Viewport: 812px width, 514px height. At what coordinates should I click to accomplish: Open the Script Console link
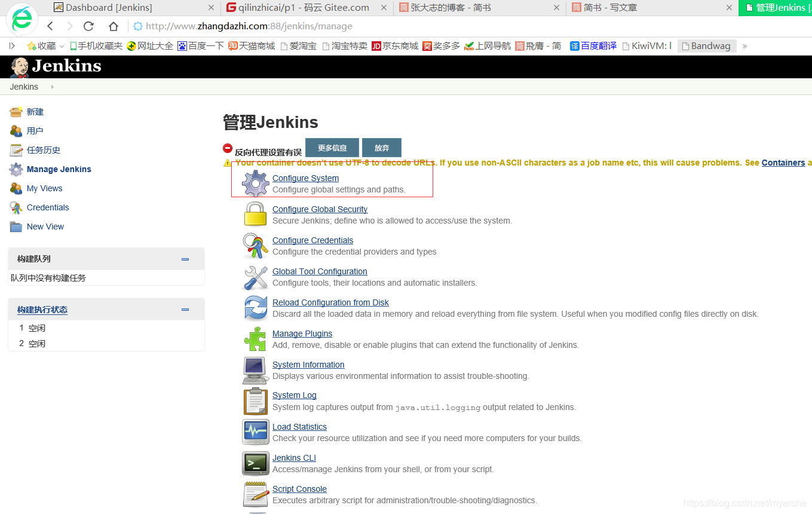[299, 489]
